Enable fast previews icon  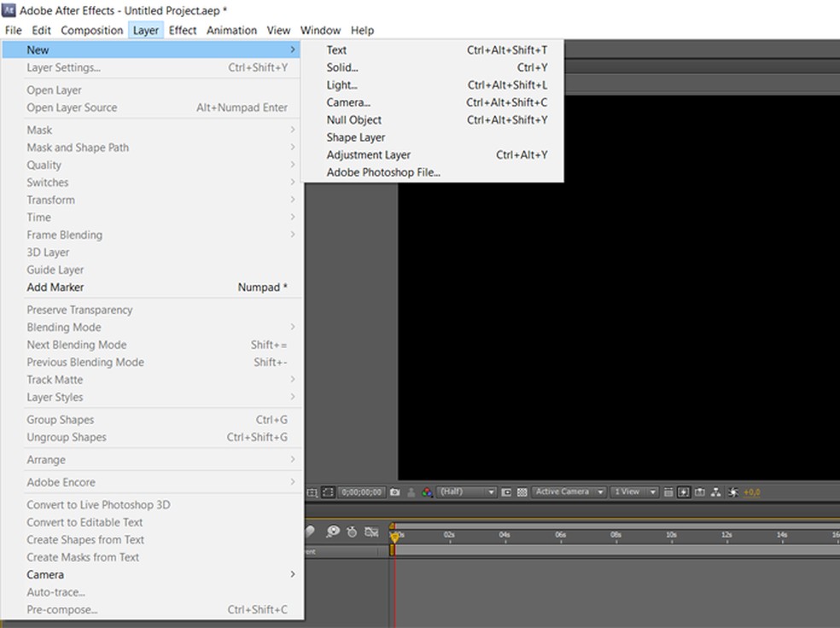click(684, 492)
